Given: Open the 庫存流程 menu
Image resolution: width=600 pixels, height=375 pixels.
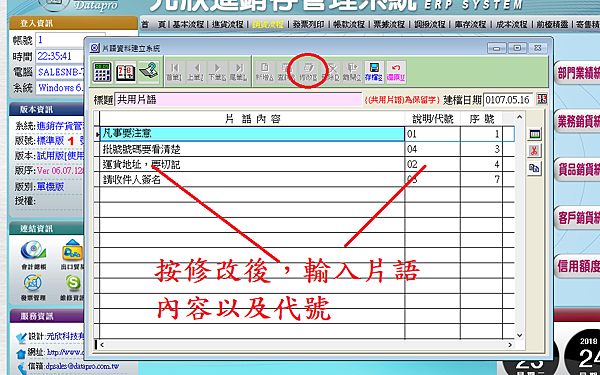Looking at the screenshot, I should click(470, 24).
